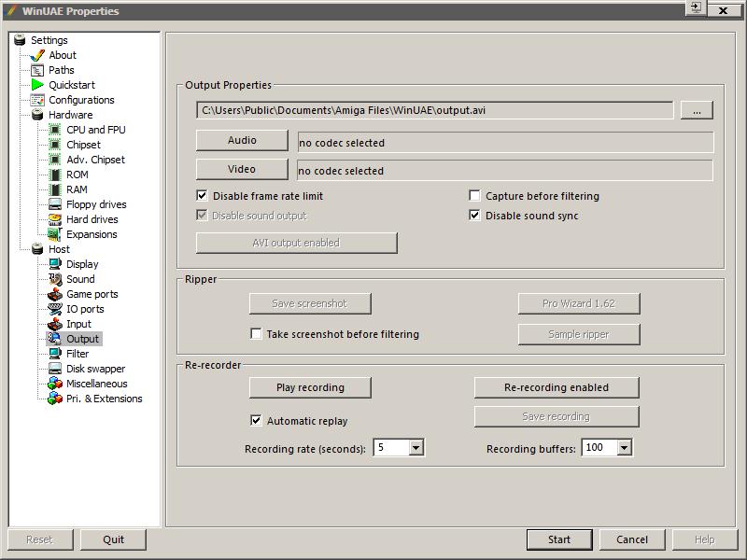747x560 pixels.
Task: Click the Video 'no codec selected' field
Action: (505, 171)
